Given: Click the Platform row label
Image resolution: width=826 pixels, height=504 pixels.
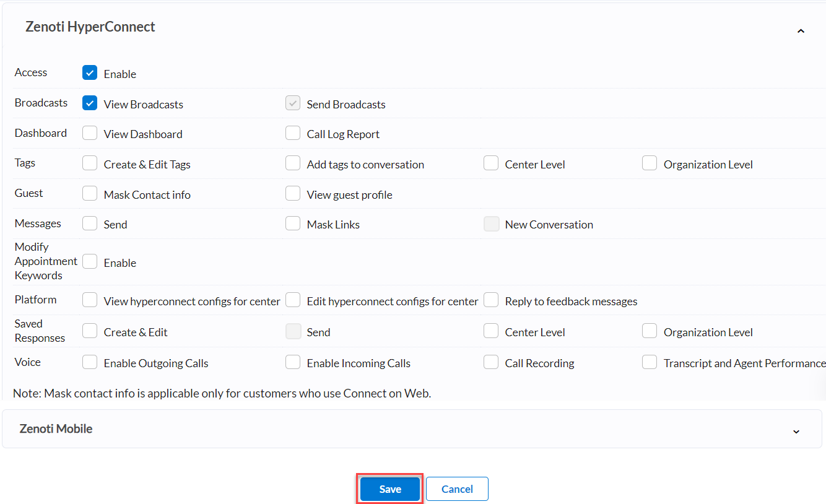Looking at the screenshot, I should point(36,300).
